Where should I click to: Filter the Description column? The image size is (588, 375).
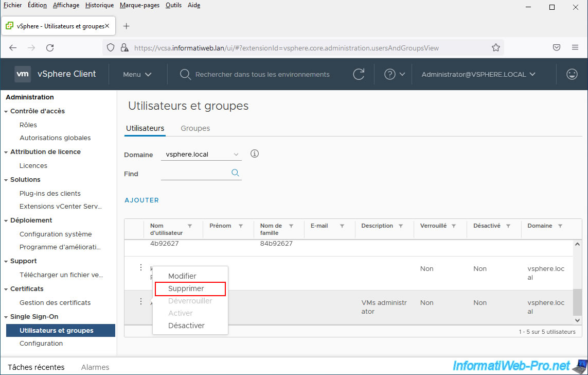pyautogui.click(x=401, y=226)
